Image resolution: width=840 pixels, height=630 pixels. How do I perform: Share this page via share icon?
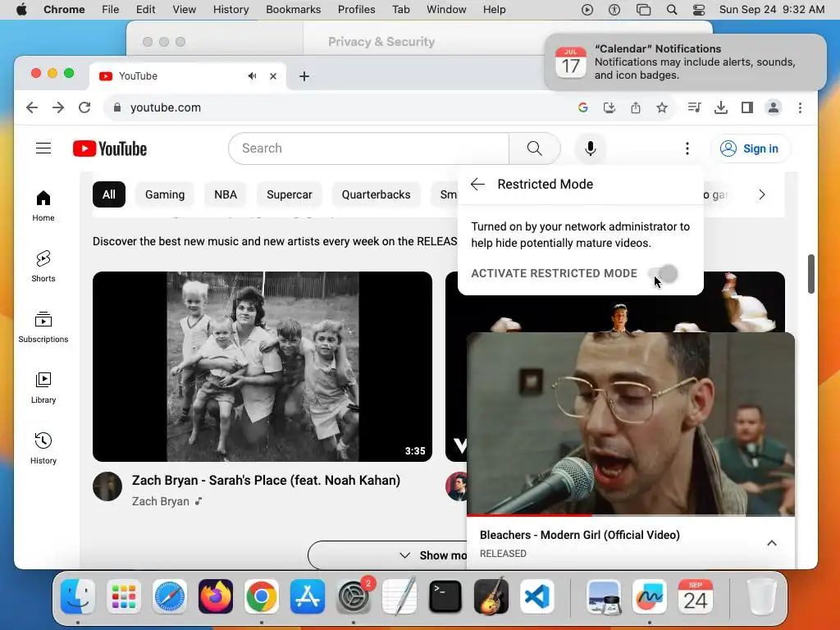click(x=636, y=107)
